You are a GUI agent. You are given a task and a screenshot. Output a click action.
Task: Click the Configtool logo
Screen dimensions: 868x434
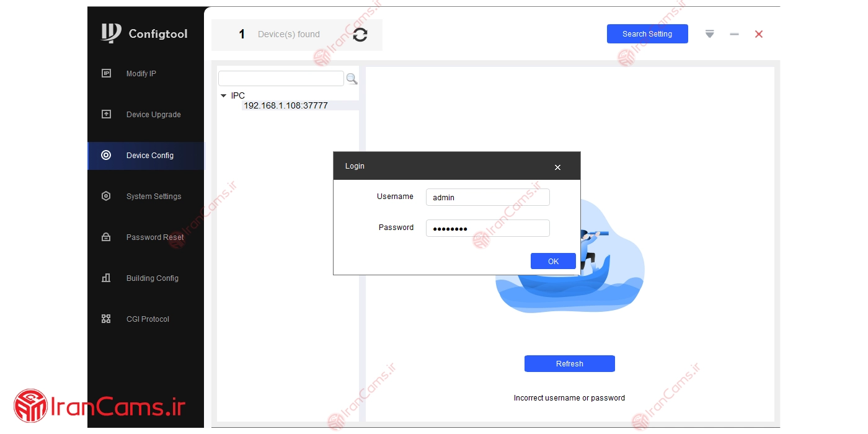(x=144, y=33)
